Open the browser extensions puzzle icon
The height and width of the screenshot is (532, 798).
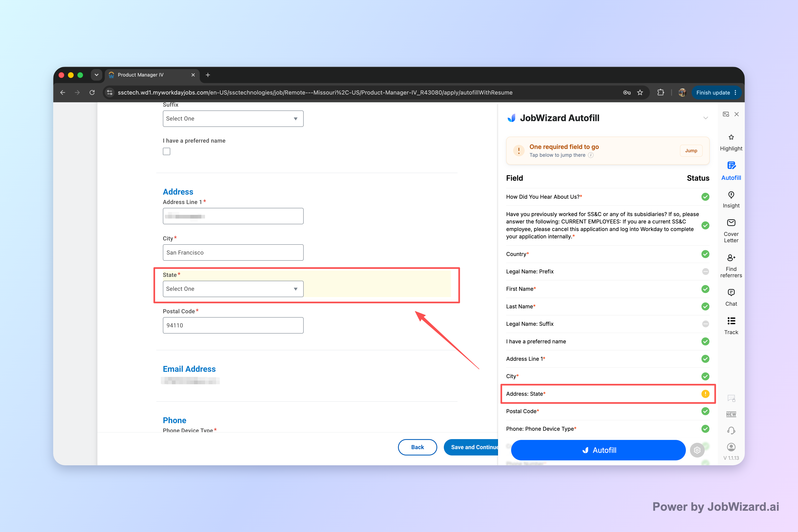coord(660,92)
